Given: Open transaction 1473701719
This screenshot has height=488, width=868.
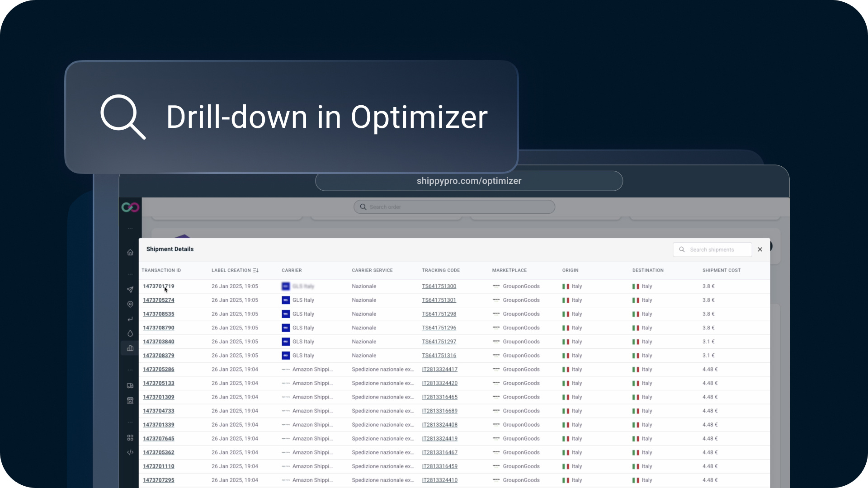Looking at the screenshot, I should point(159,286).
